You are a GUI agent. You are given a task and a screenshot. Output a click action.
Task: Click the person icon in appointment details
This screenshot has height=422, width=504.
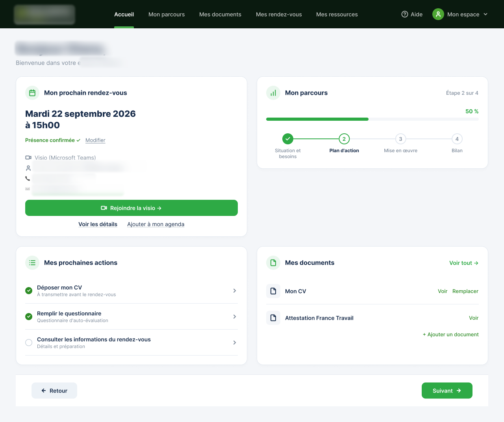(x=28, y=168)
